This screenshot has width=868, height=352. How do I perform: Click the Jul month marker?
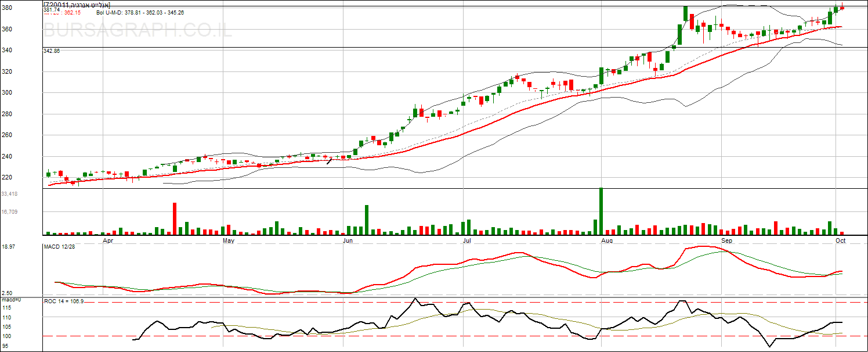[x=466, y=240]
